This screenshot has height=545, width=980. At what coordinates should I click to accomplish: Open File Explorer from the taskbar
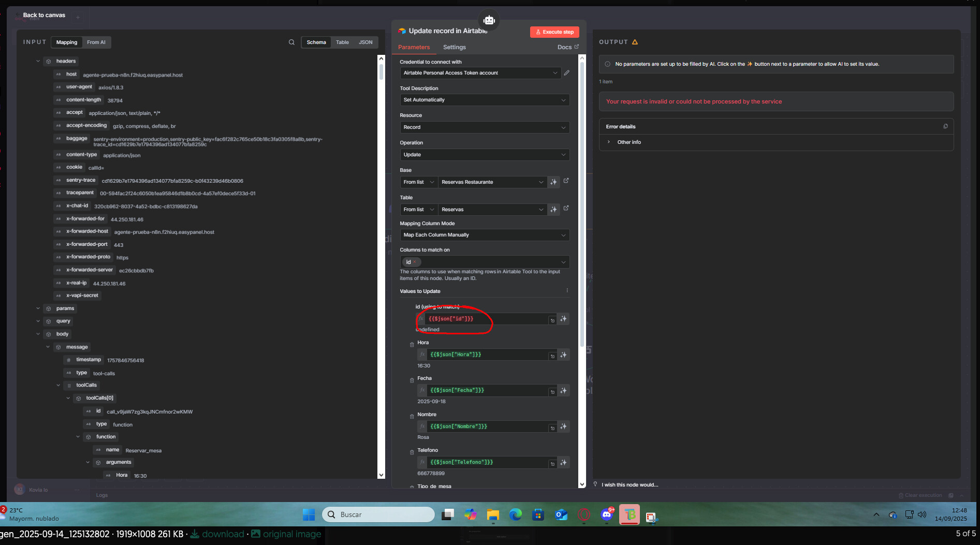[x=493, y=514]
